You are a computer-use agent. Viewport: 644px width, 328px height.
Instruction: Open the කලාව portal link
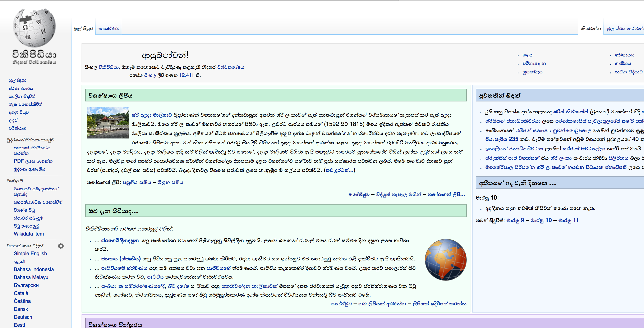coord(527,55)
